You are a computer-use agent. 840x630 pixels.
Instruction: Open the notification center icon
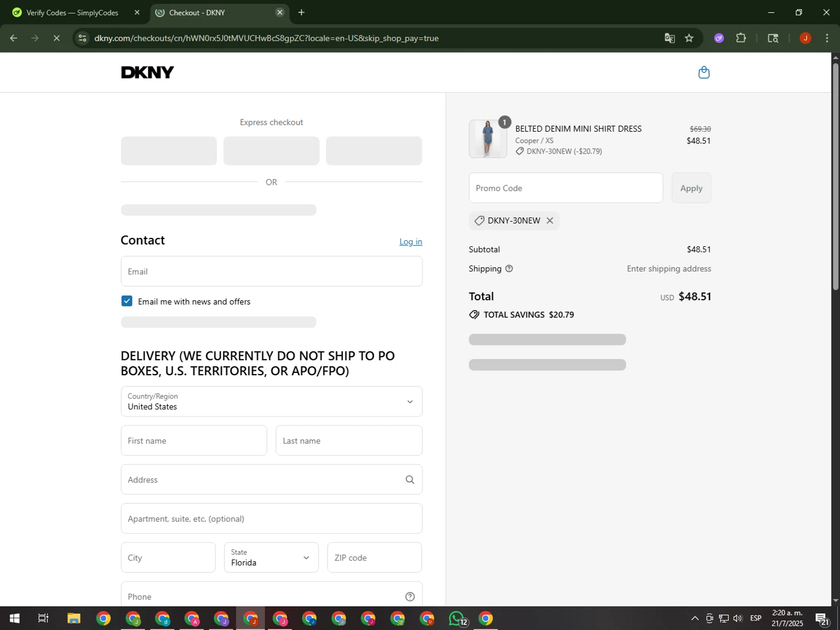click(822, 618)
